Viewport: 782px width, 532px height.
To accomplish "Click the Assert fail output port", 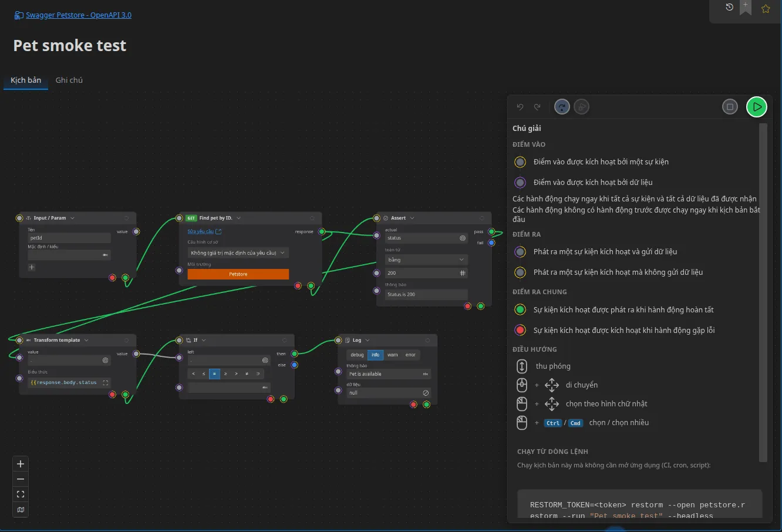I will [491, 243].
